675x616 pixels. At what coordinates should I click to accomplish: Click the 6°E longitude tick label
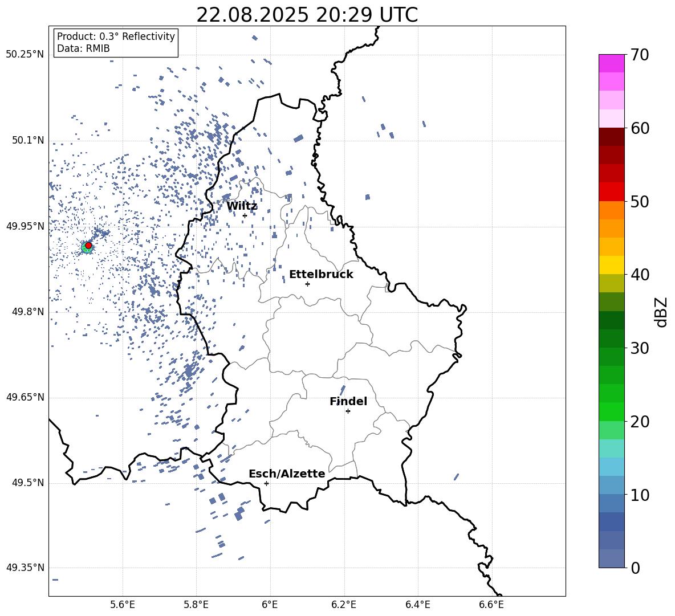(270, 605)
